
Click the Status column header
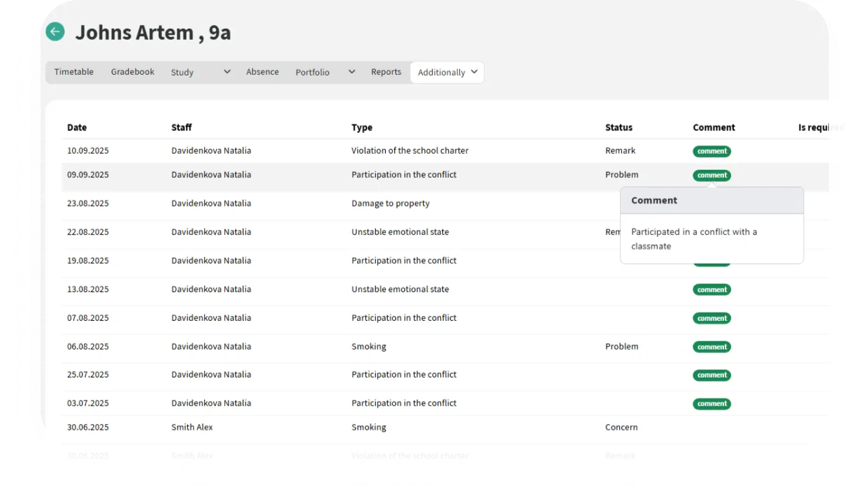point(619,127)
